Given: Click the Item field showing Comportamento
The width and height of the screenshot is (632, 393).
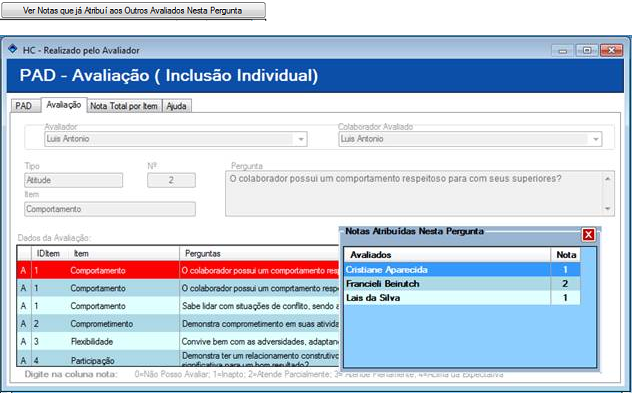Looking at the screenshot, I should pyautogui.click(x=110, y=209).
